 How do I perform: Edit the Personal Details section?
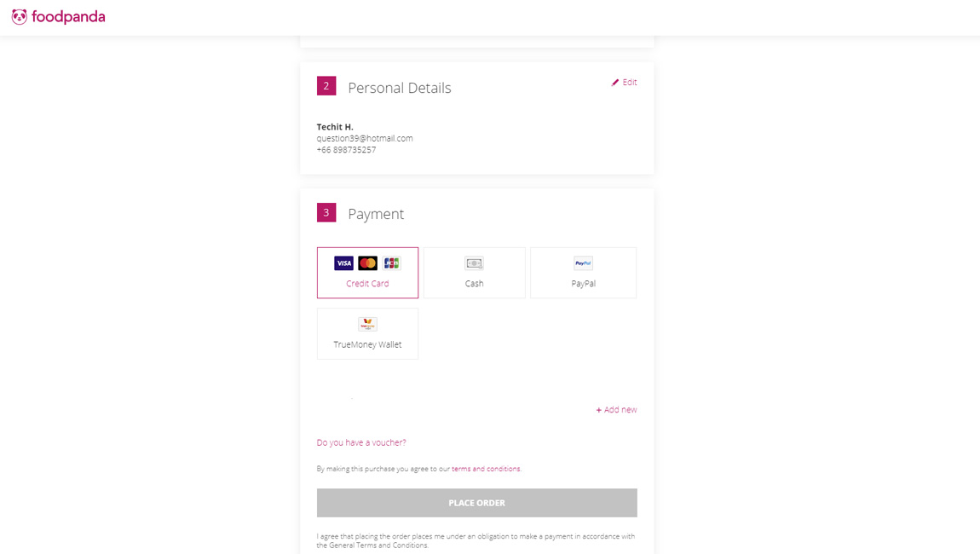[x=624, y=83]
